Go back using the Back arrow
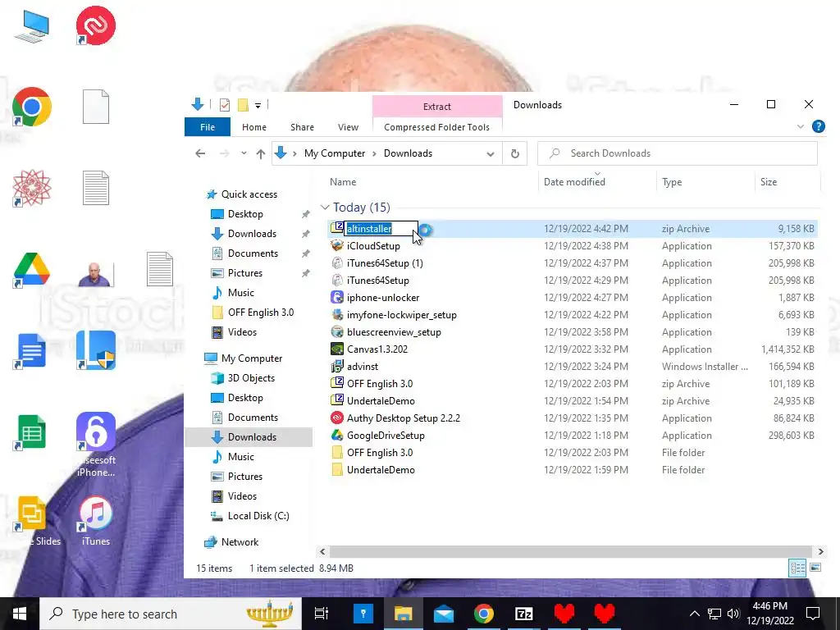The image size is (840, 630). (200, 153)
